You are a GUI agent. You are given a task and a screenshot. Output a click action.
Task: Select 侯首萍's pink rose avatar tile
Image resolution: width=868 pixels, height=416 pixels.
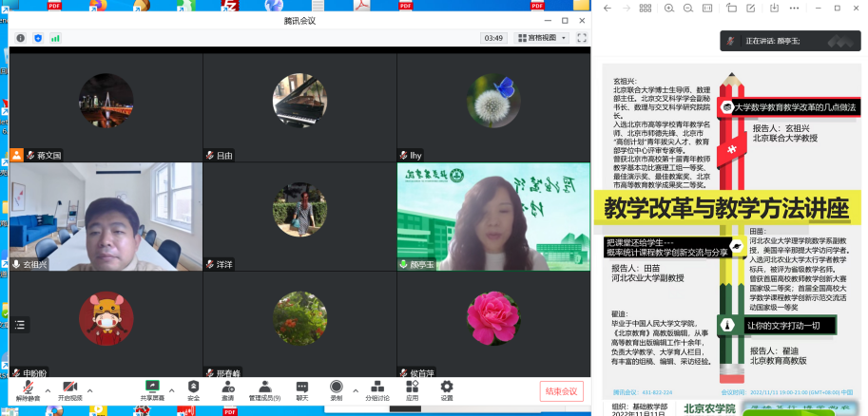[493, 325]
